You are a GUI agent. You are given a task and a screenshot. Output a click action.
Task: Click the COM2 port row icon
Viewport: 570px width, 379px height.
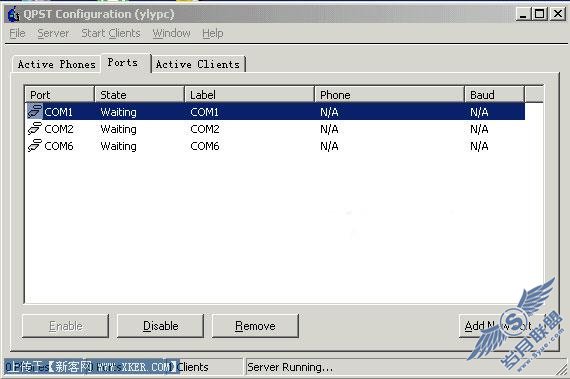(35, 128)
